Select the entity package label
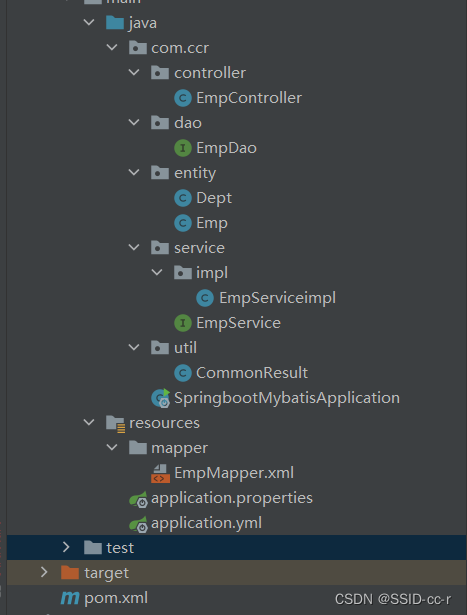467x615 pixels. click(195, 173)
